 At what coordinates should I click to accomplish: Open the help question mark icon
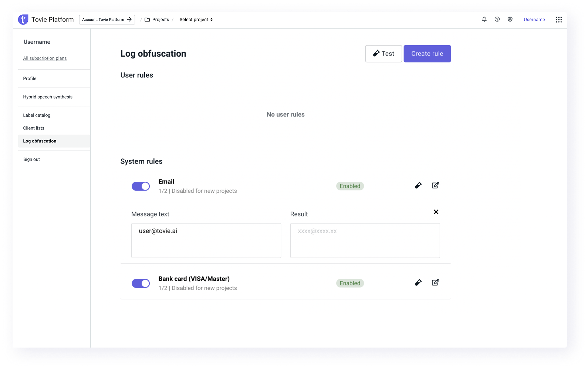497,19
